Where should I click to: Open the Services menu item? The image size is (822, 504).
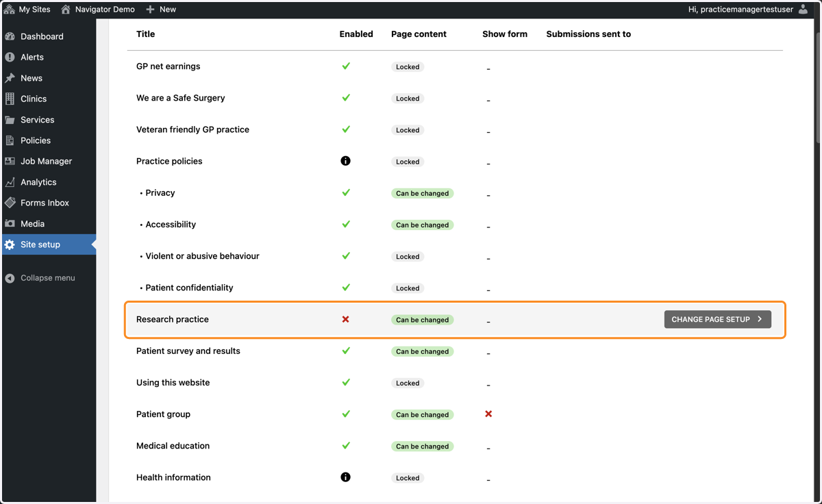click(48, 120)
